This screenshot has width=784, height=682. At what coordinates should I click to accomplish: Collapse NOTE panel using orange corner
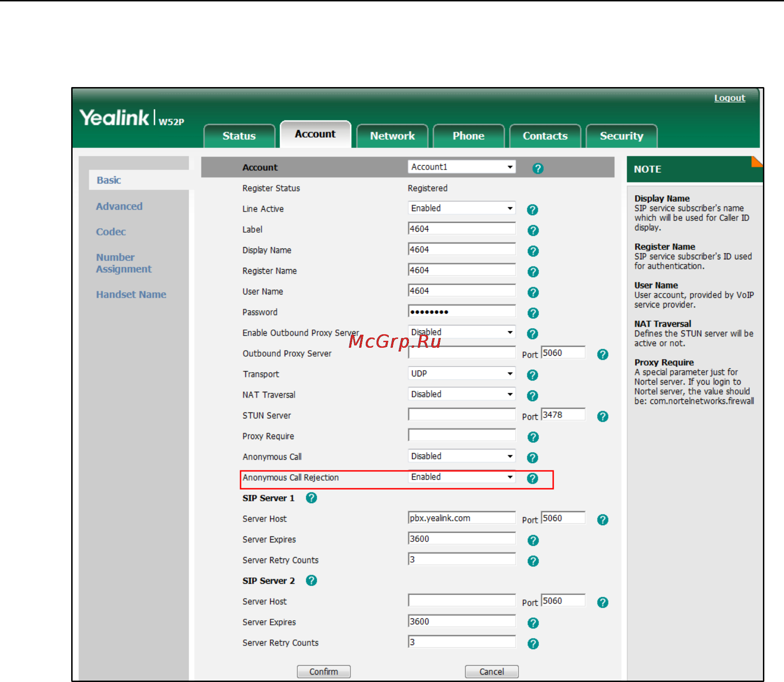[x=758, y=161]
